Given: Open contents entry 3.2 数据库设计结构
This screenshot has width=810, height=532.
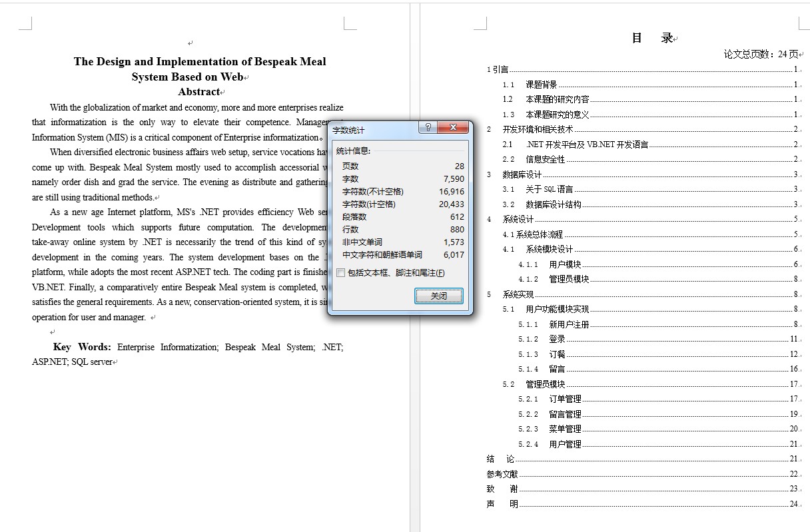Looking at the screenshot, I should tap(650, 204).
